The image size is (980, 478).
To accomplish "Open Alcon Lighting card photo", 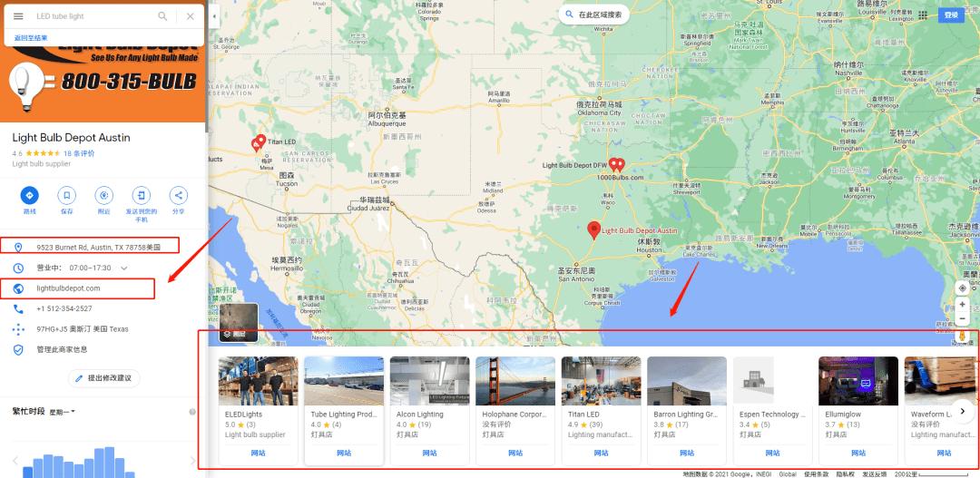I will pyautogui.click(x=429, y=381).
